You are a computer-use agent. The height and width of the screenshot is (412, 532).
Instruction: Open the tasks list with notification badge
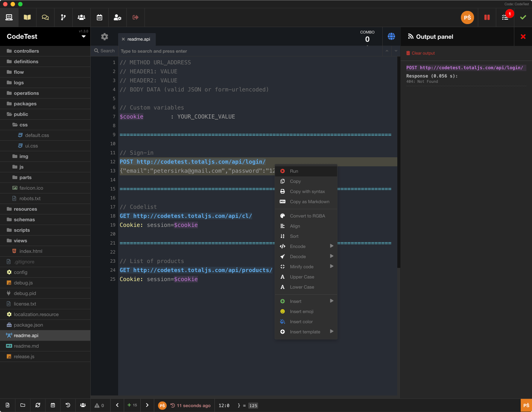point(505,17)
